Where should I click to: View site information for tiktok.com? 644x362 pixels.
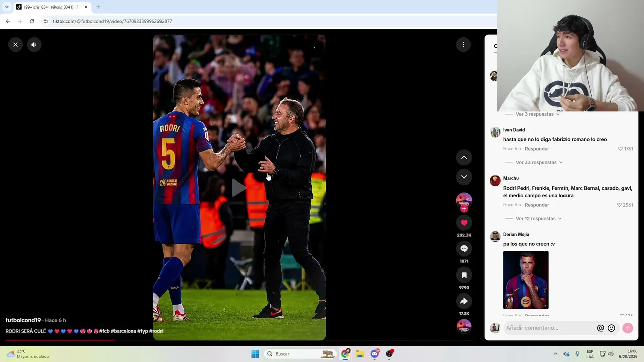click(x=46, y=21)
